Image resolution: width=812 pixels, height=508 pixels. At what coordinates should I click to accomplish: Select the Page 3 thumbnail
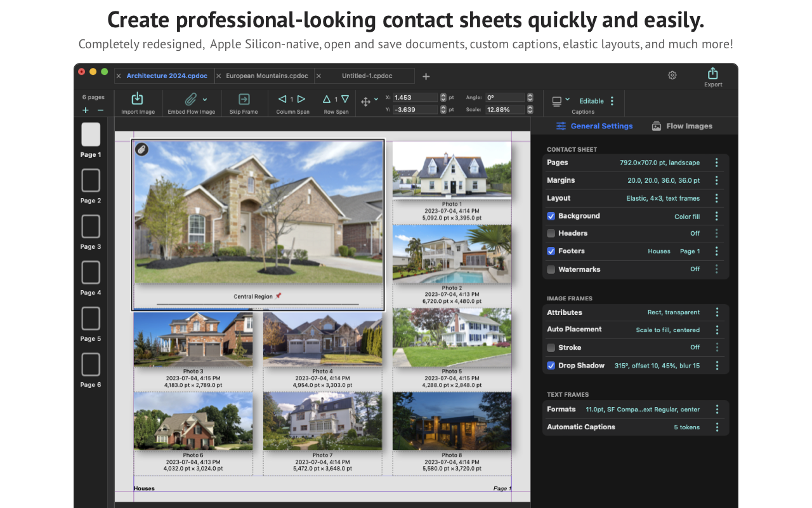(x=91, y=227)
